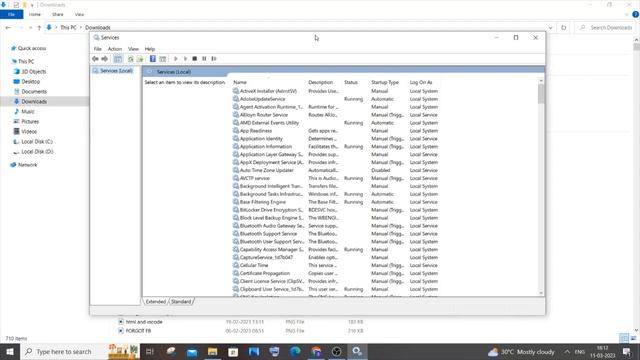Screen dimensions: 640x360
Task: Click the Export List toolbar icon
Action: 140,59
